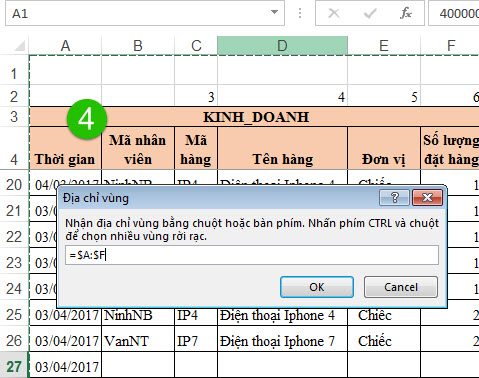Select row 3 header
479x378 pixels.
coord(14,117)
